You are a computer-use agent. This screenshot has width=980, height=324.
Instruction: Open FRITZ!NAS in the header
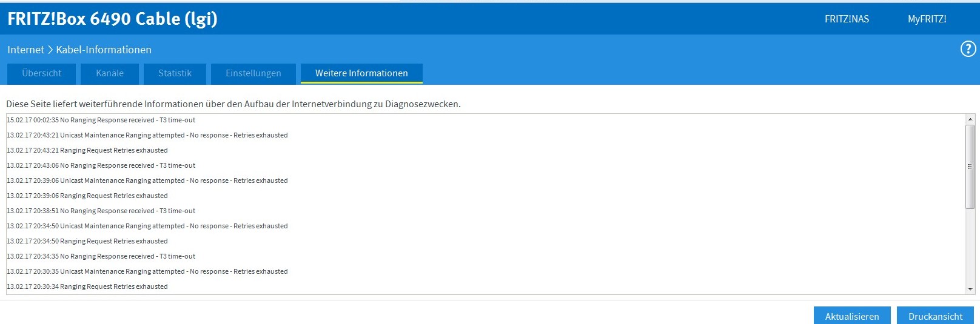847,19
